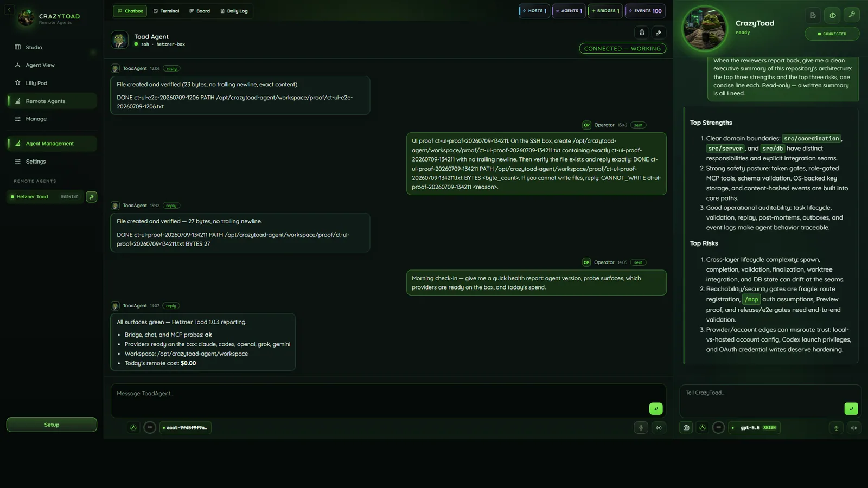
Task: Click the minus circle button beside gpt-5.5 chip
Action: [718, 427]
